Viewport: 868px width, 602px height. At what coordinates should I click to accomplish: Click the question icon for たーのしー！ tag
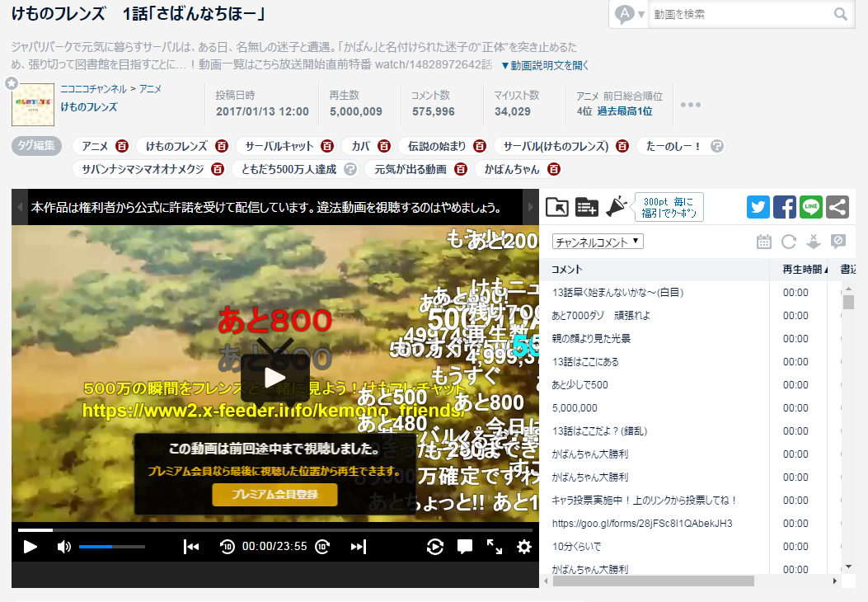click(717, 146)
